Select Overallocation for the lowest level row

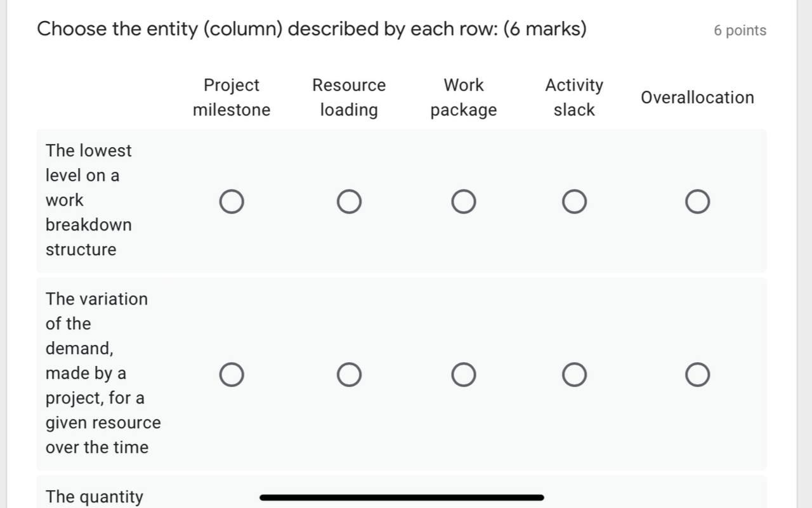[x=697, y=201]
